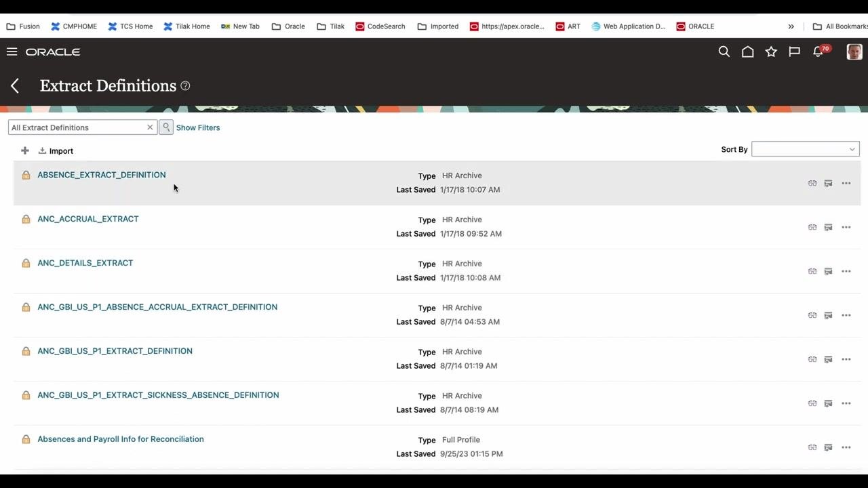The image size is (868, 488).
Task: Run search with magnifier button
Action: (x=166, y=127)
